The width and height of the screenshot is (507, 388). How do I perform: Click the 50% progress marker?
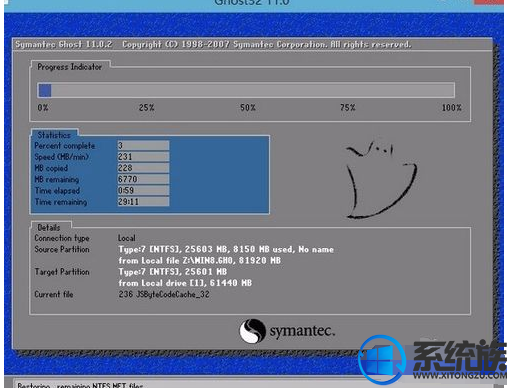click(x=248, y=108)
